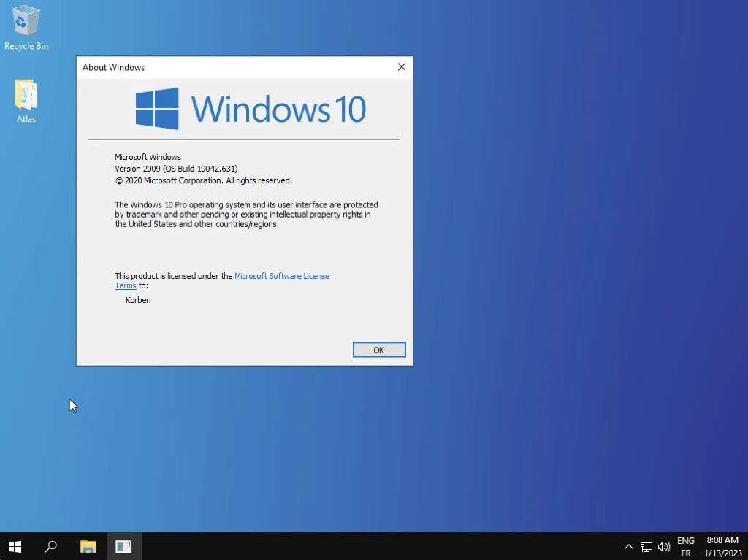
Task: Open the Recycle Bin desktop icon
Action: point(26,27)
